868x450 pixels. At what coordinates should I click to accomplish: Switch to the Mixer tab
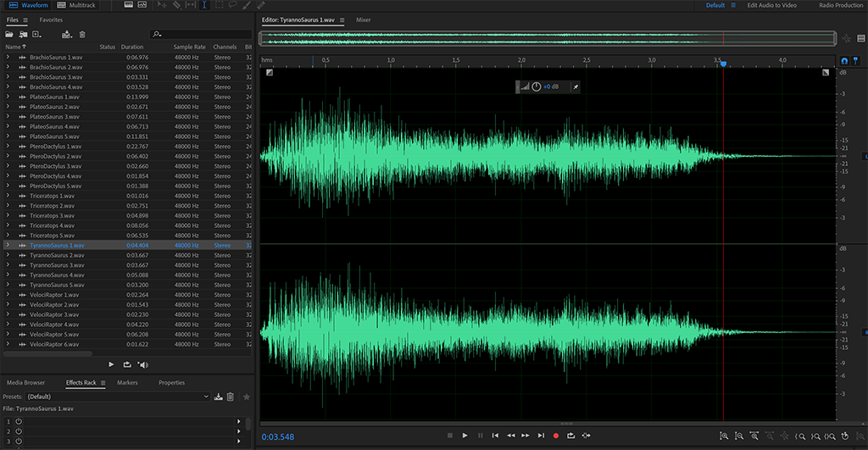[363, 20]
